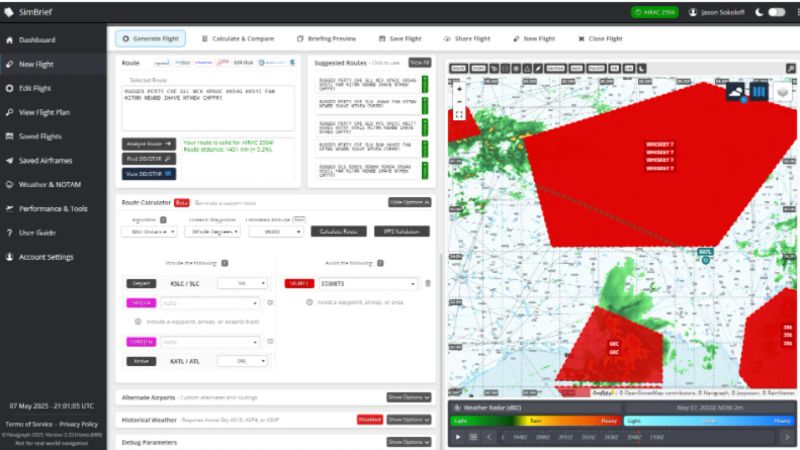Click the Dashboard home icon in sidebar
Viewport: 800px width, 450px height.
coord(9,40)
